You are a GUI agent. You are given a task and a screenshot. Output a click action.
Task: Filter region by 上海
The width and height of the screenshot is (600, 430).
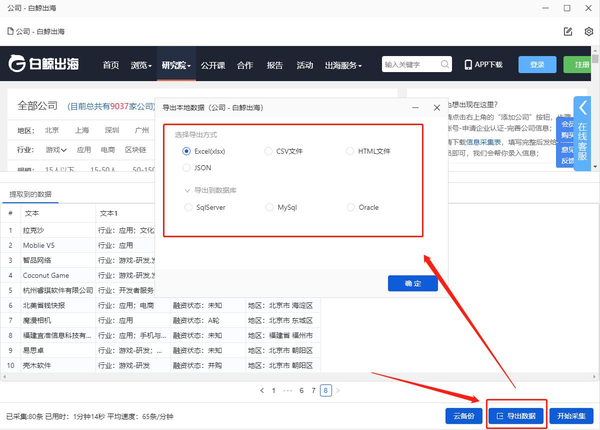click(x=82, y=130)
